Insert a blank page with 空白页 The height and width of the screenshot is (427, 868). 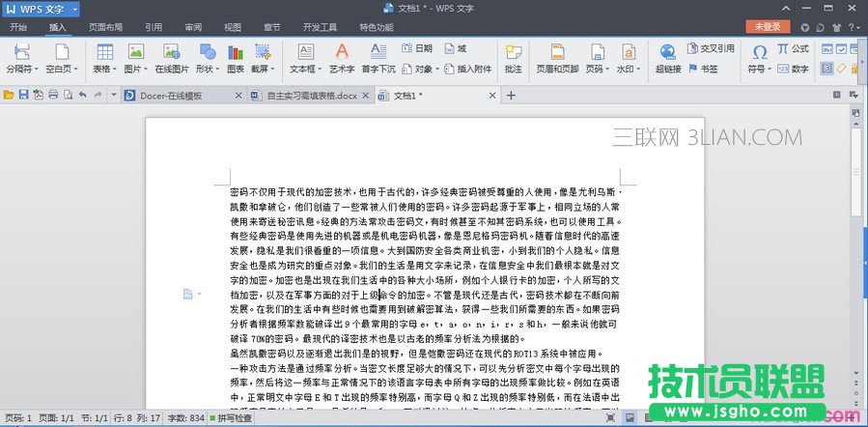tap(62, 59)
